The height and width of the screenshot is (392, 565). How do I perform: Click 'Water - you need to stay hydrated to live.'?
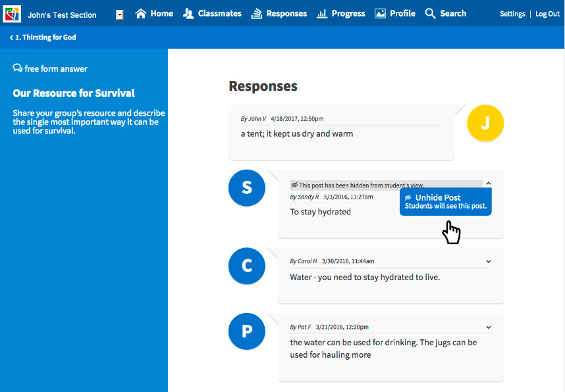[365, 277]
